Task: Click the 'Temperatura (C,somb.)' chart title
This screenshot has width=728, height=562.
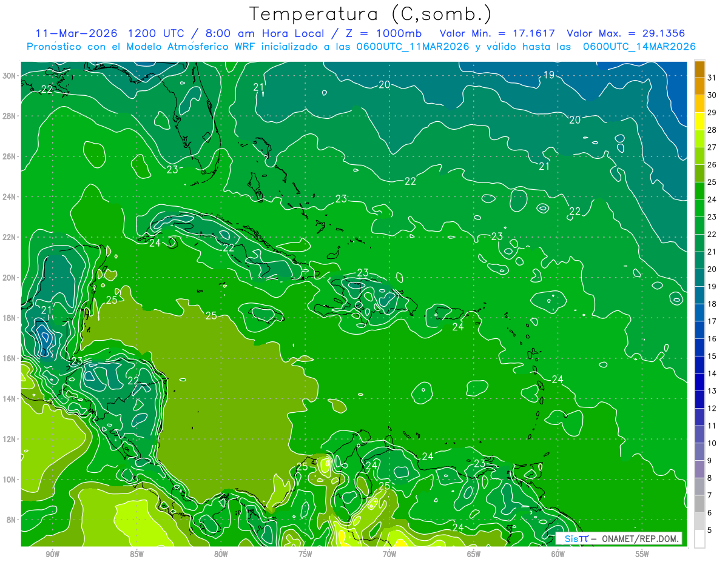Action: (370, 14)
